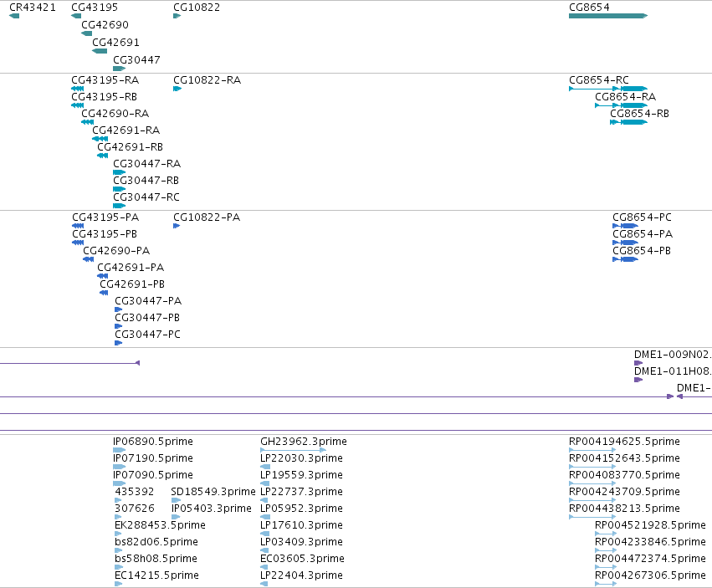Click the DME1-011H08 clone label
The width and height of the screenshot is (712, 588).
pyautogui.click(x=673, y=371)
